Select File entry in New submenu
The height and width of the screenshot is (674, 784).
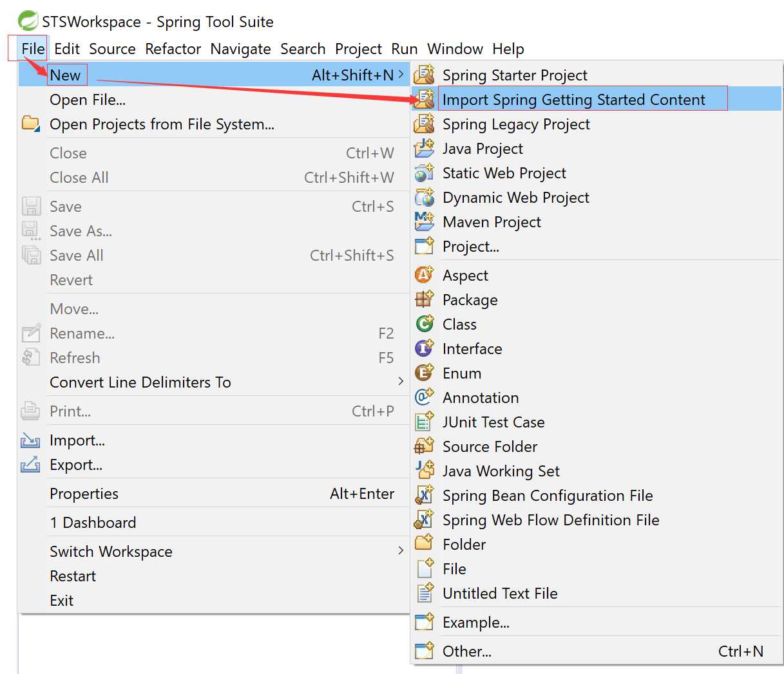pyautogui.click(x=597, y=568)
